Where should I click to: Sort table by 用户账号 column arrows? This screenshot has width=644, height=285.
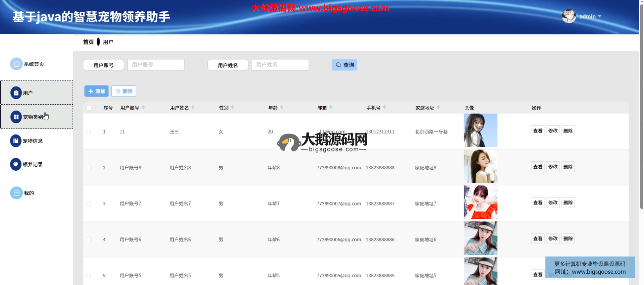[x=143, y=108]
